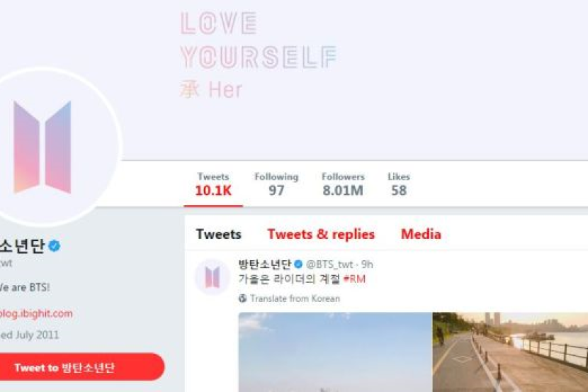Open the #RM hashtag
The width and height of the screenshot is (588, 392).
[354, 279]
